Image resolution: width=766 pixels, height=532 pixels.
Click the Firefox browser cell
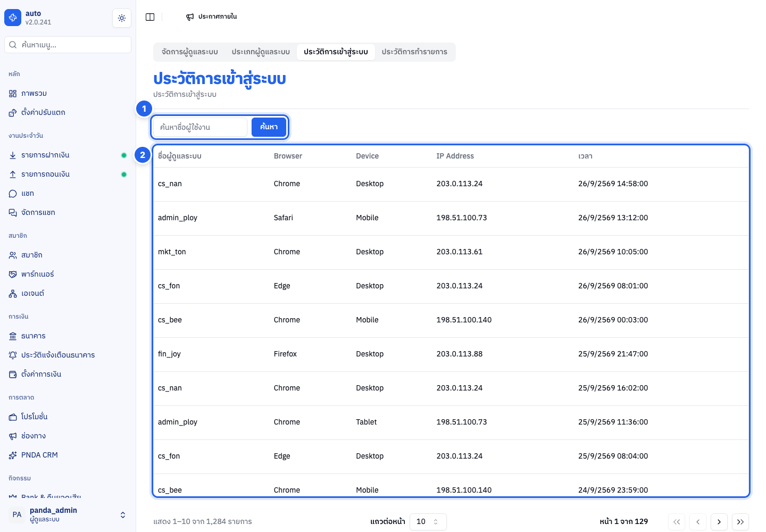point(285,354)
